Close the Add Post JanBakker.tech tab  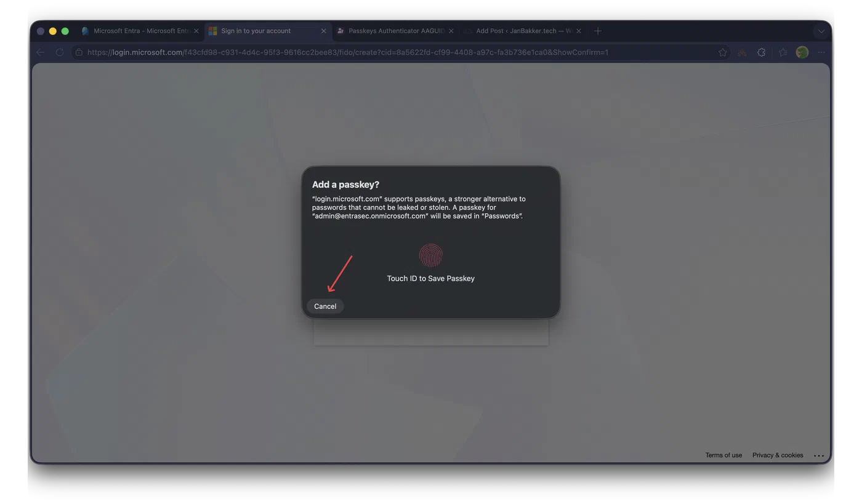point(578,31)
